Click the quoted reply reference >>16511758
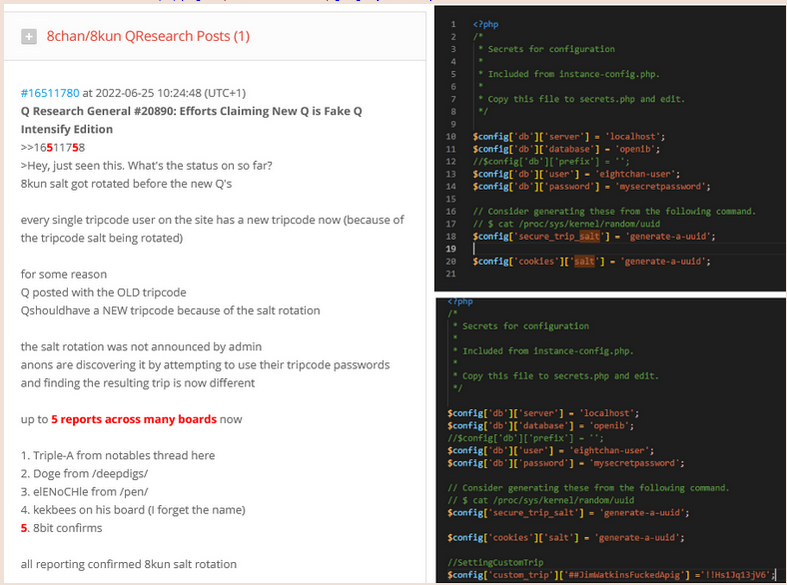787x585 pixels. click(x=53, y=148)
